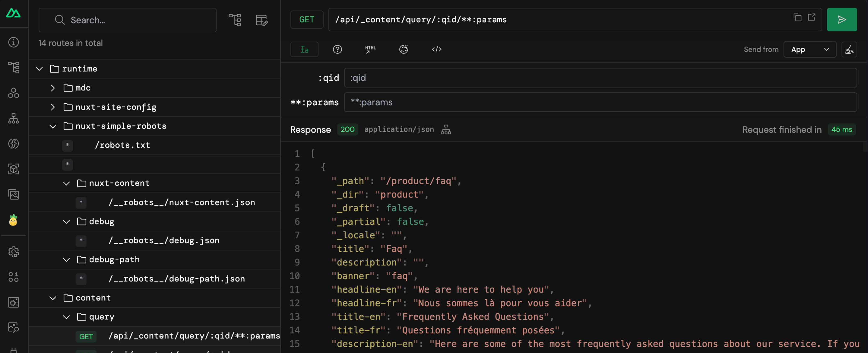Toggle tree view of routes

click(x=235, y=20)
